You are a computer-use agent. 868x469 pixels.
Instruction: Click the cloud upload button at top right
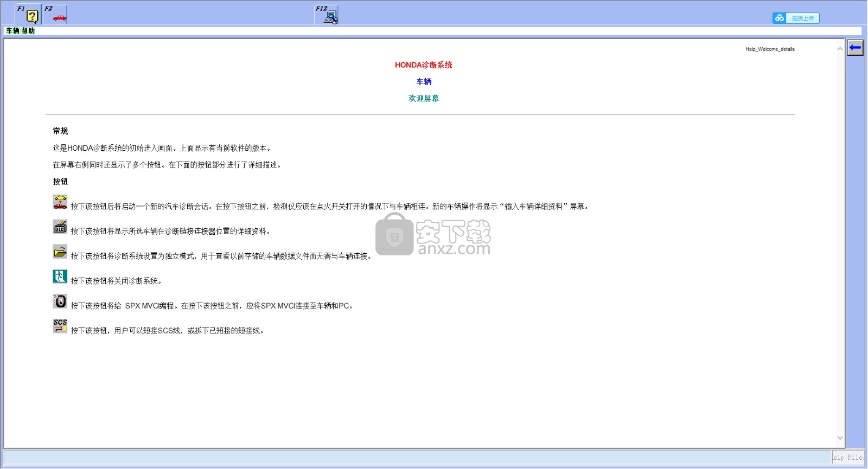(796, 18)
